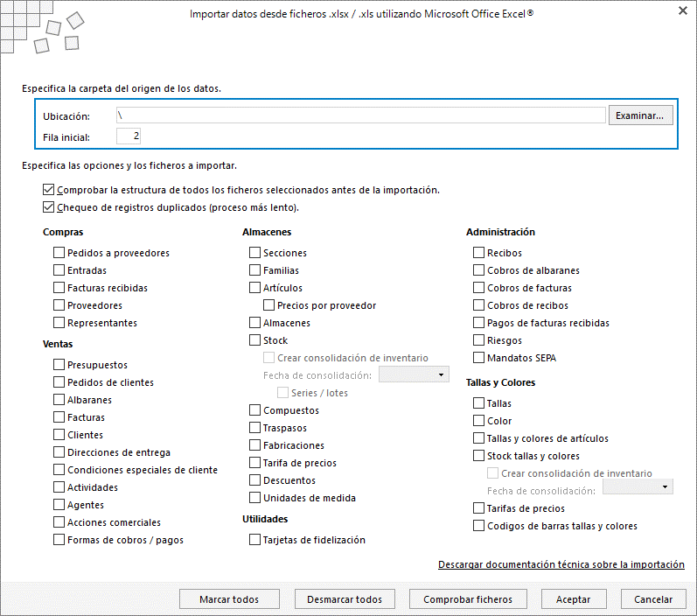Close the import dialog with X
Image resolution: width=697 pixels, height=616 pixels.
click(x=683, y=10)
